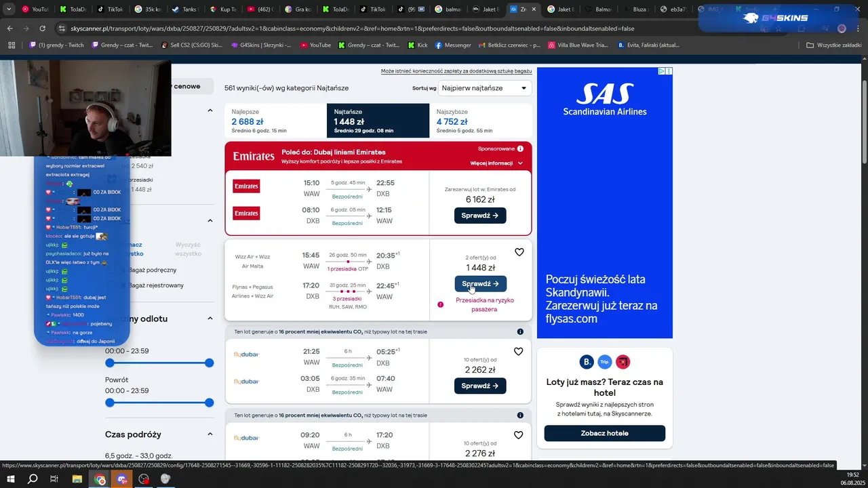Click the Przesiadka na ryzyko pasażera warning text
The width and height of the screenshot is (868, 488).
pos(485,304)
